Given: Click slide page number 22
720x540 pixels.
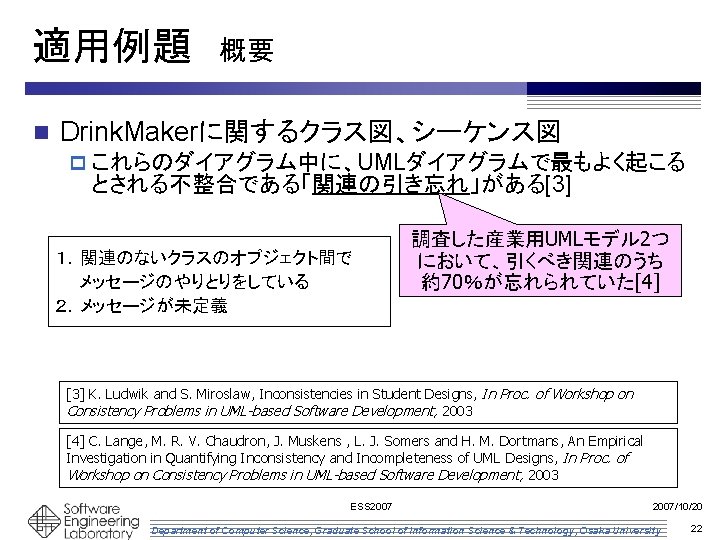Looking at the screenshot, I should [696, 529].
